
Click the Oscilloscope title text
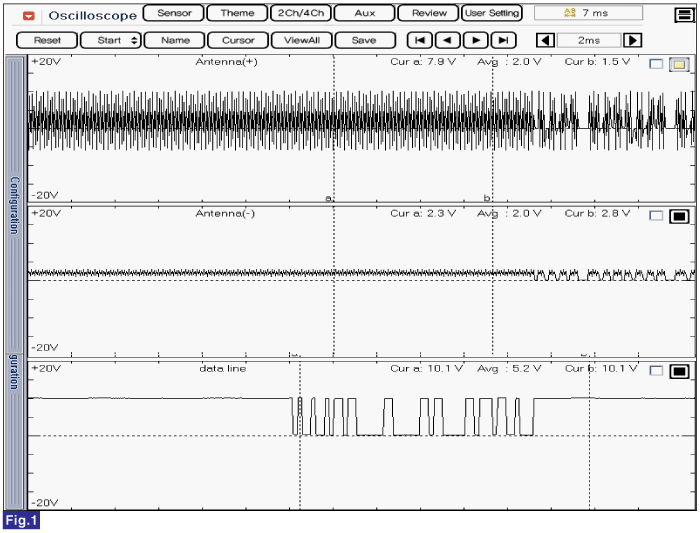92,16
